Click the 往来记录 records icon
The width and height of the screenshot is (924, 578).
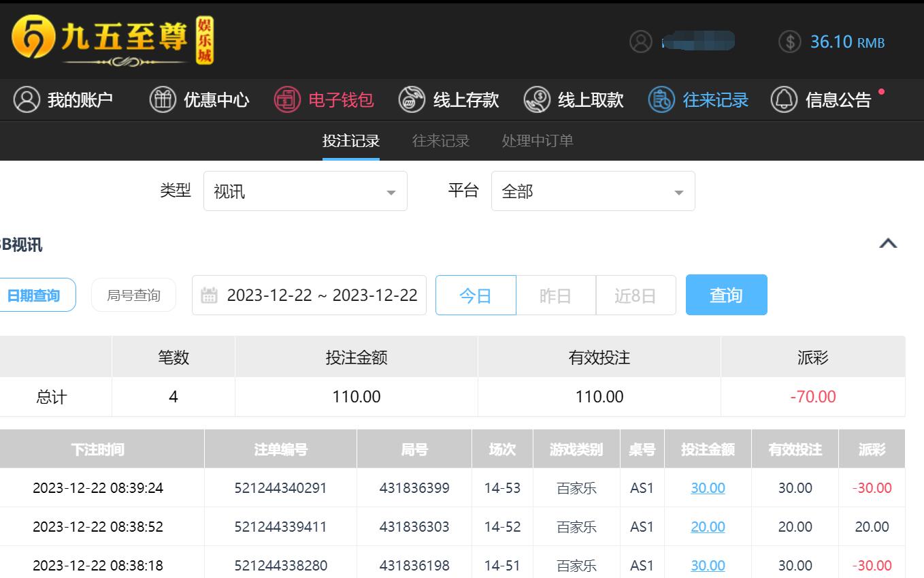(661, 99)
